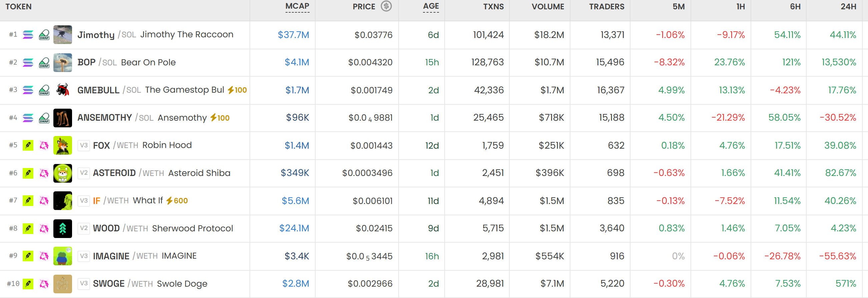Click the Uniswap unicorn icon in FOX row

click(44, 145)
